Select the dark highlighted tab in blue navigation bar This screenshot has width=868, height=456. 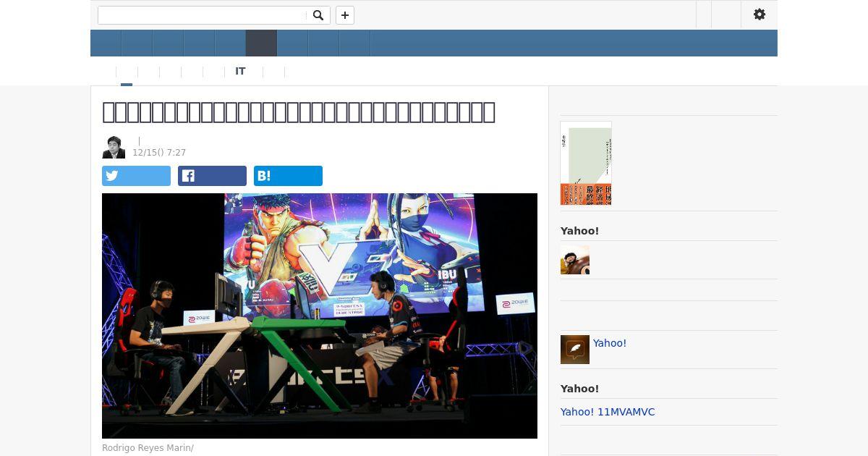pos(261,43)
